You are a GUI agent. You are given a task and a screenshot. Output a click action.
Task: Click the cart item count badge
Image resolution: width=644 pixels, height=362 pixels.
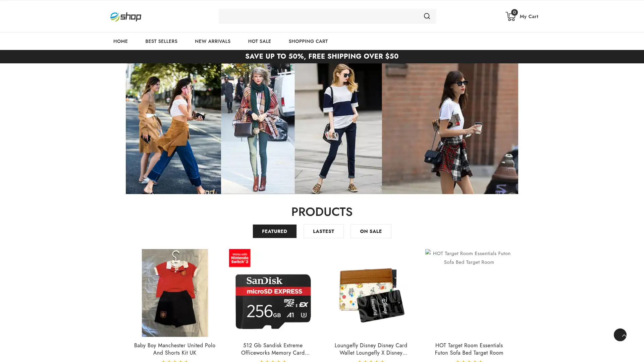[514, 12]
